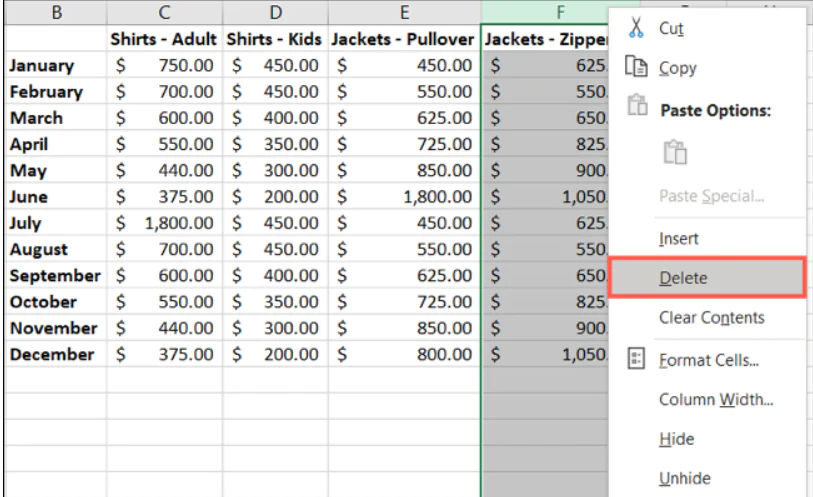Screen dimensions: 813x497
Task: Select the column C header
Action: tap(164, 12)
